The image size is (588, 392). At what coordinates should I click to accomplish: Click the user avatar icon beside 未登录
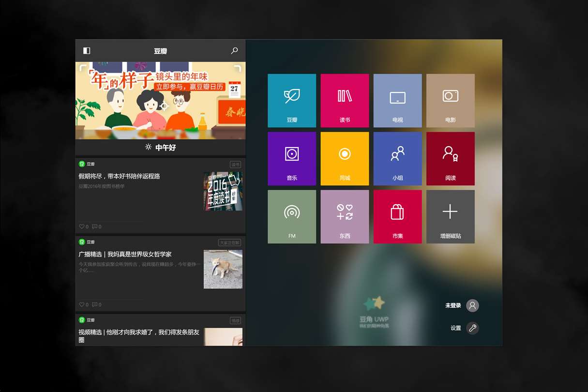coord(472,305)
